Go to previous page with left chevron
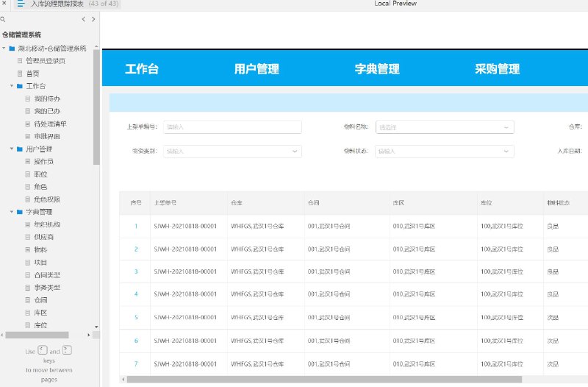The height and width of the screenshot is (387, 588). pos(83,19)
